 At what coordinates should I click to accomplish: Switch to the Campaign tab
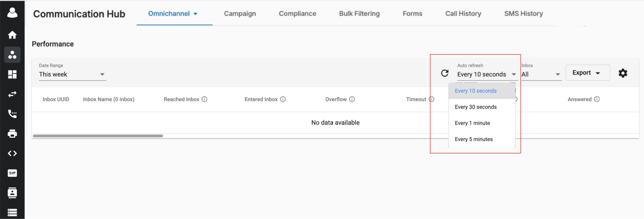240,14
